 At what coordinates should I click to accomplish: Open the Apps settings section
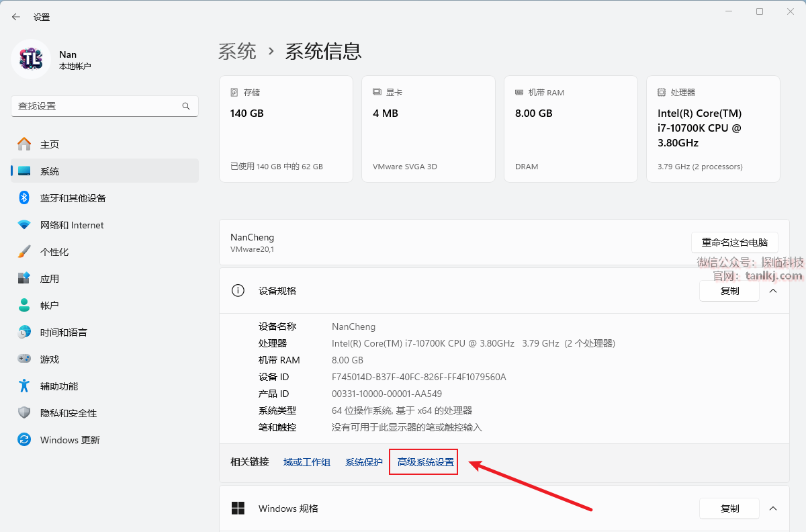tap(49, 279)
